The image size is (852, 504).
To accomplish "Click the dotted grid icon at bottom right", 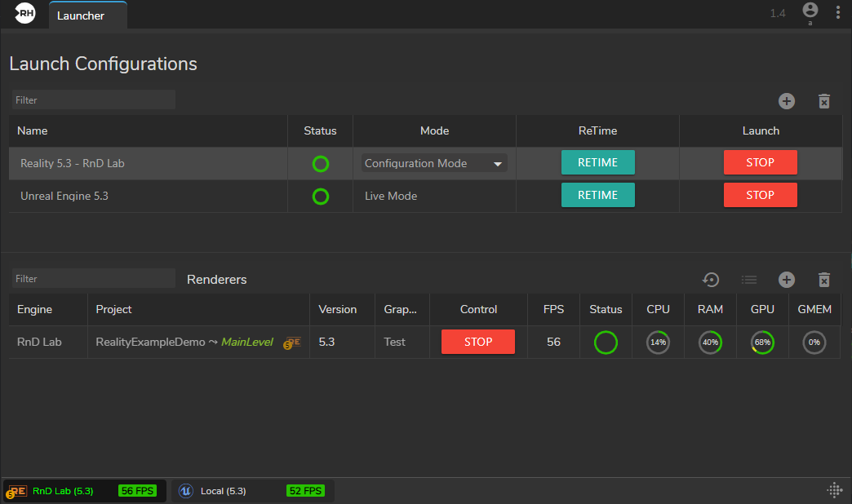I will coord(835,490).
